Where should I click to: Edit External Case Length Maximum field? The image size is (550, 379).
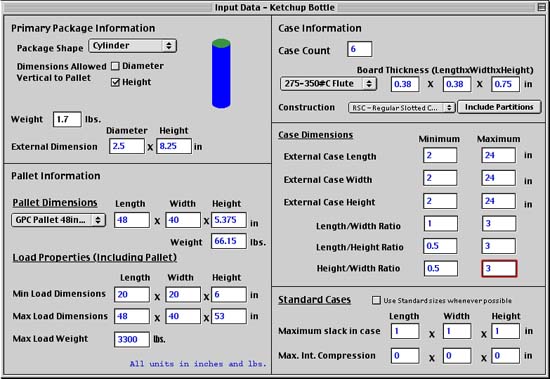pyautogui.click(x=498, y=155)
